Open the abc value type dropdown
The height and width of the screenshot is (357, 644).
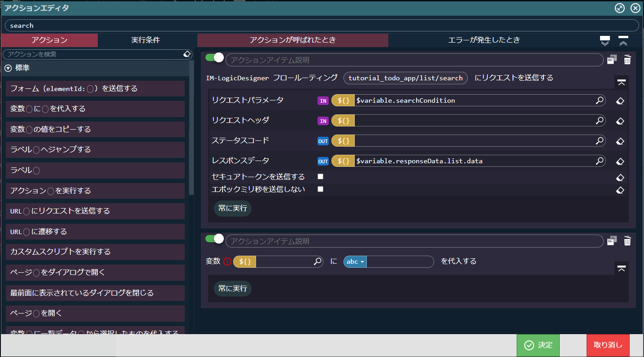tap(355, 261)
